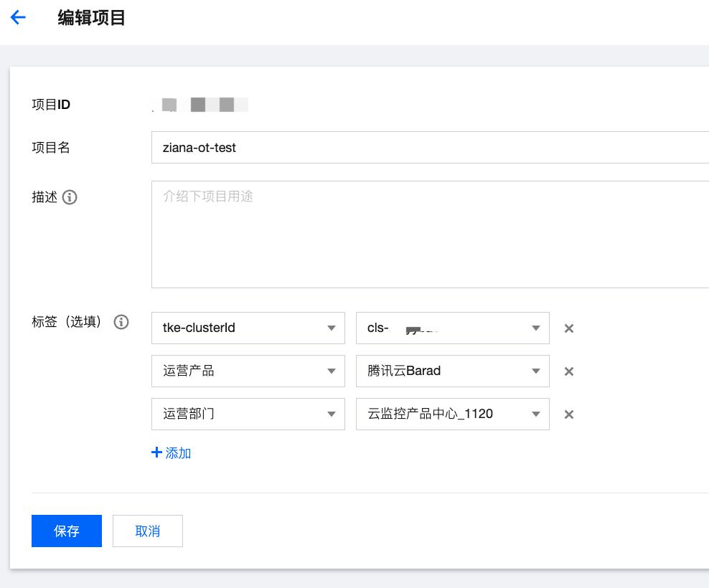Click the 编辑项目 page title
The height and width of the screenshot is (588, 709).
coord(92,18)
